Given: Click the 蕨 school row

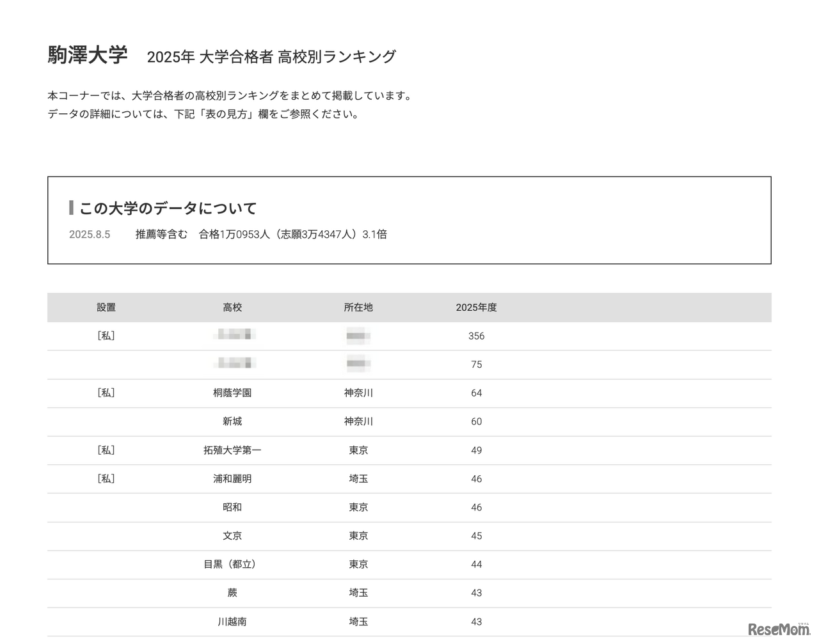Looking at the screenshot, I should tap(232, 593).
